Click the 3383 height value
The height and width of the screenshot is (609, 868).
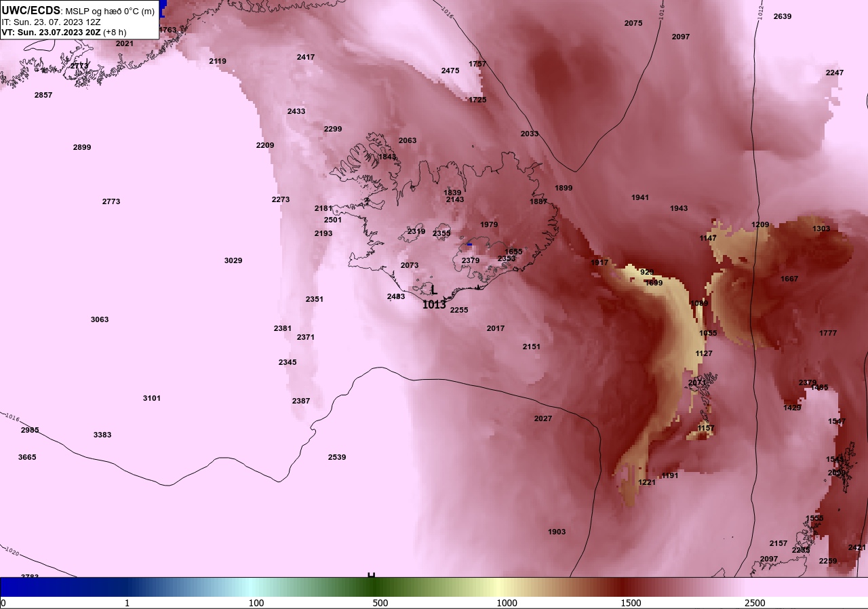click(102, 435)
